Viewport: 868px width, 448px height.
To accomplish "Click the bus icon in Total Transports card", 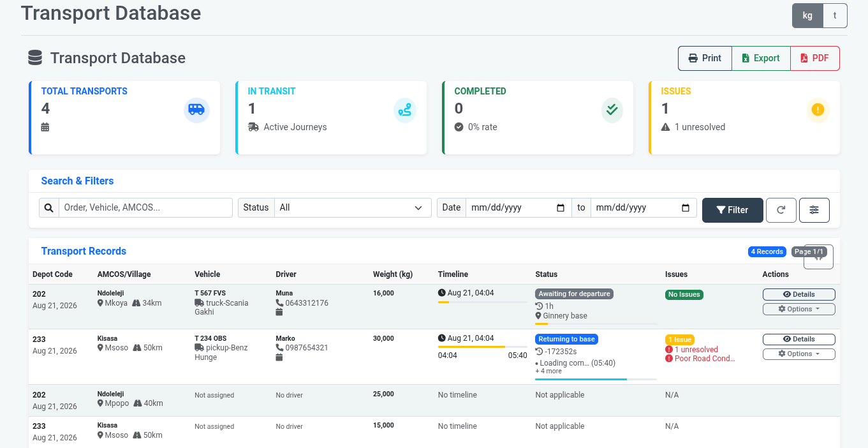I will (196, 110).
